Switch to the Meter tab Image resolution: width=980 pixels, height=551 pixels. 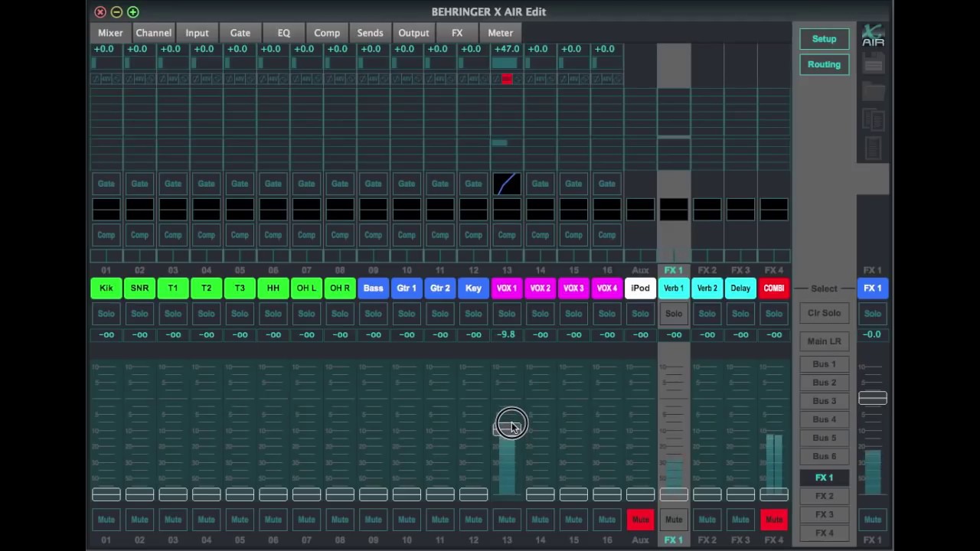click(x=501, y=33)
